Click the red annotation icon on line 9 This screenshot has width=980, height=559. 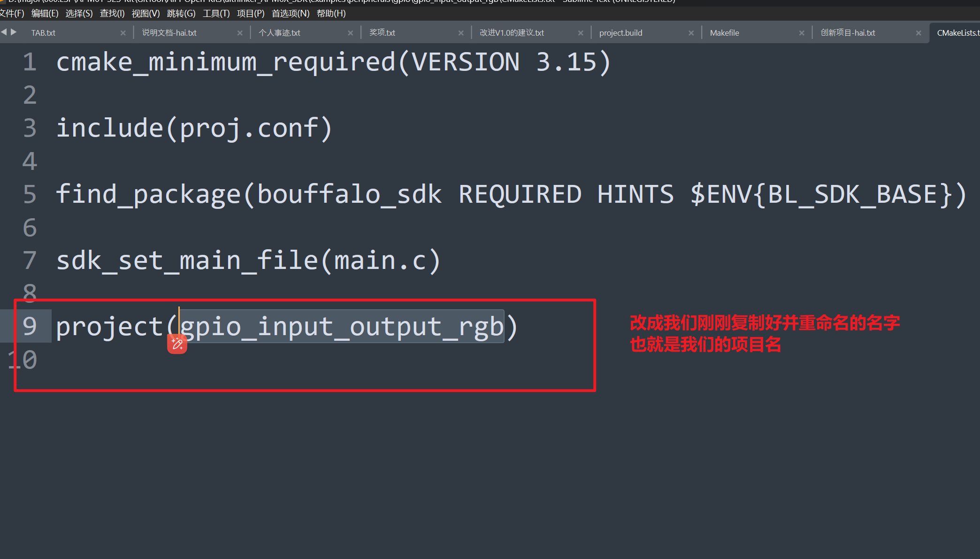pos(177,343)
